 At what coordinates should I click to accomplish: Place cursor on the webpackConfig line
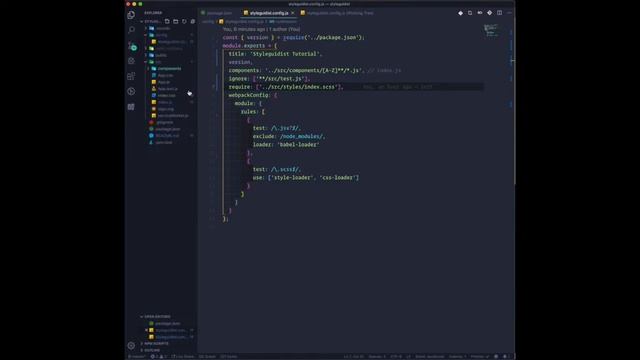(252, 95)
